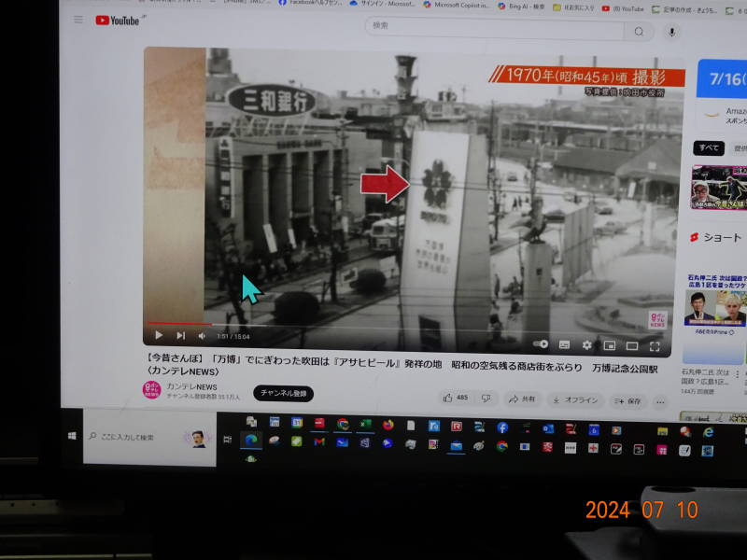Launch Google Chrome on the upper taskbar row
The image size is (747, 560).
(343, 424)
